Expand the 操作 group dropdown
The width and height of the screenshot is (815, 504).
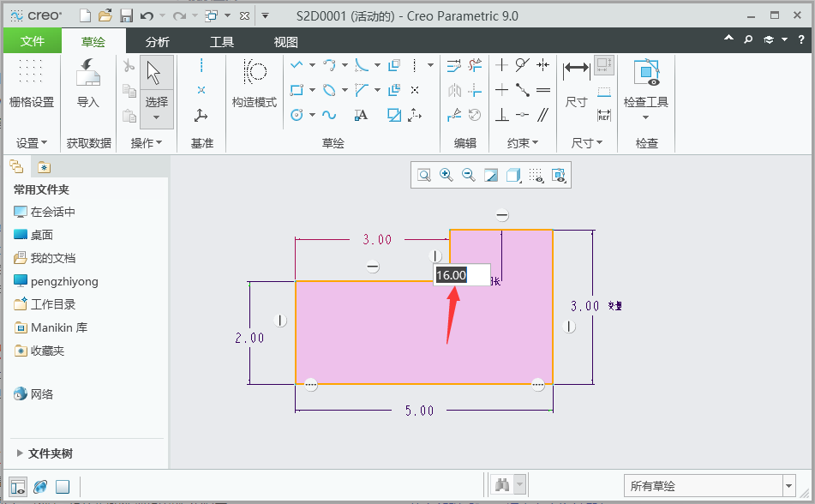(146, 143)
